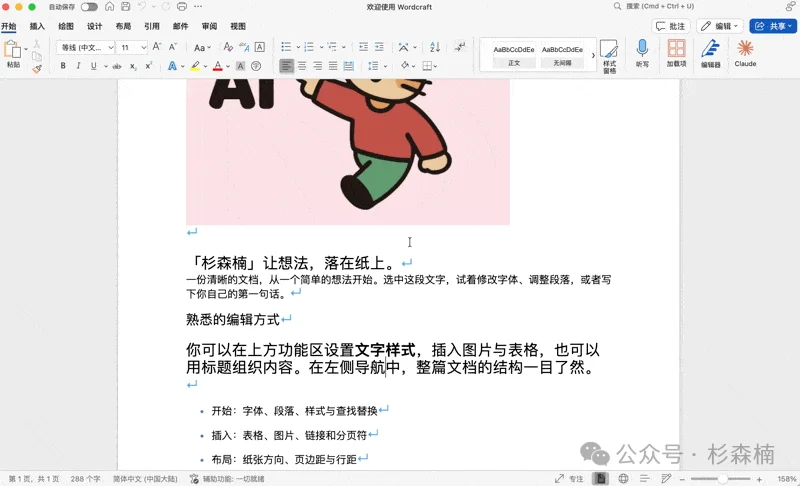Click the Home icon in title bar

[110, 7]
